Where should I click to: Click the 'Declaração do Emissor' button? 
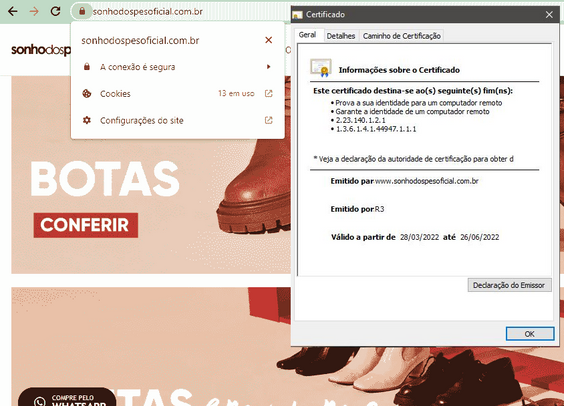(509, 285)
